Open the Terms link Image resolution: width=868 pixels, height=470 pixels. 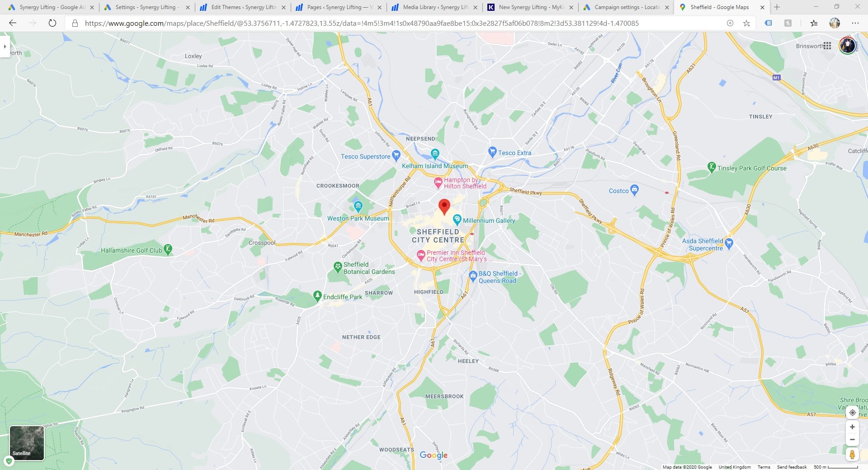pos(764,467)
